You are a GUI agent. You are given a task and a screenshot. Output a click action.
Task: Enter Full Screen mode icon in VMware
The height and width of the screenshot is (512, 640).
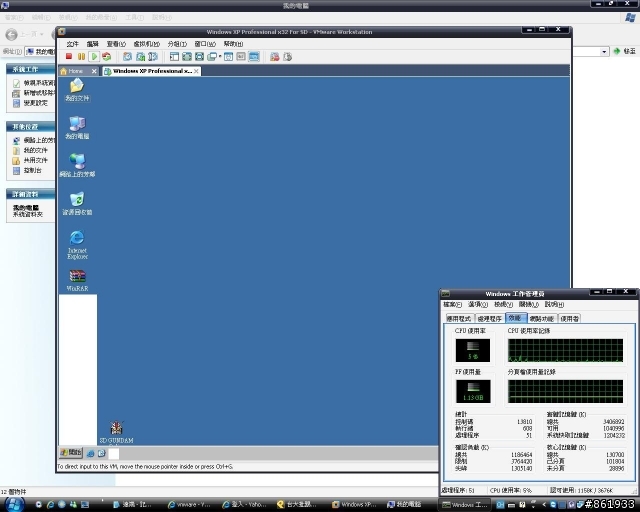pyautogui.click(x=200, y=57)
